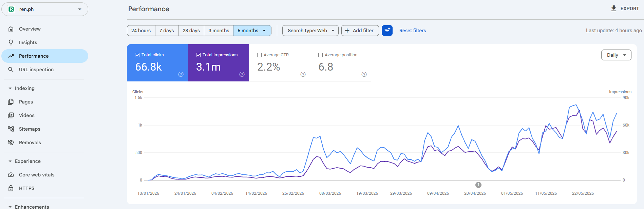This screenshot has width=644, height=209.
Task: Click the plus icon on Add filter
Action: 347,31
